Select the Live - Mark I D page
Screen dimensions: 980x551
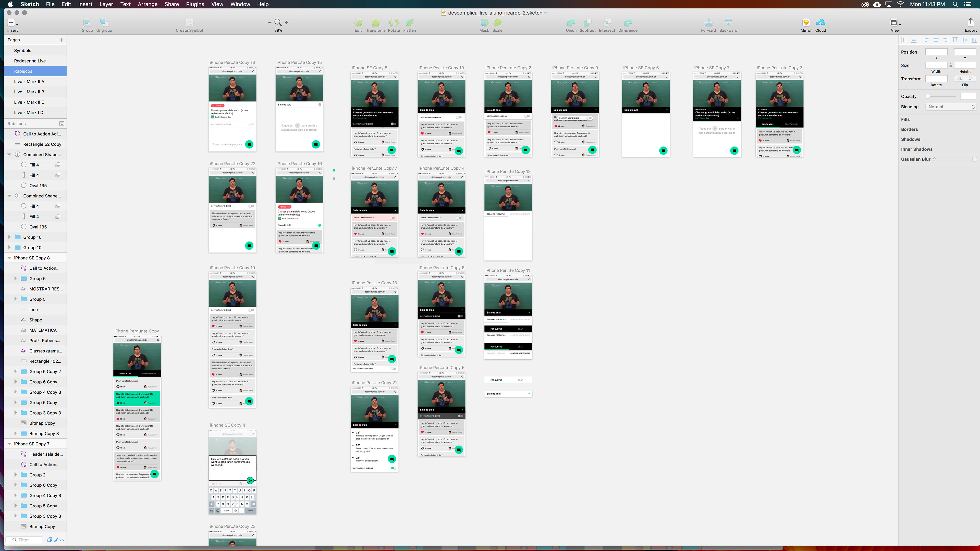(35, 112)
